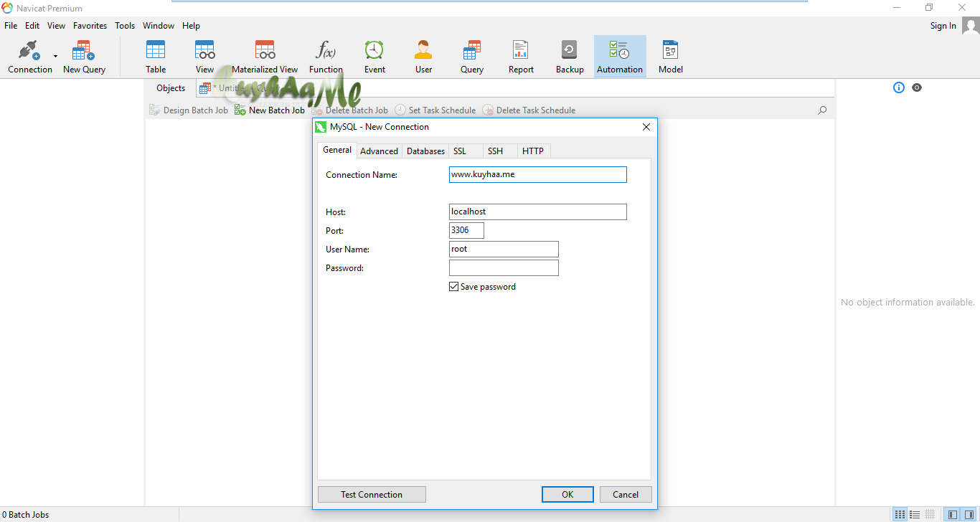
Task: Click the Cancel button
Action: [x=626, y=495]
